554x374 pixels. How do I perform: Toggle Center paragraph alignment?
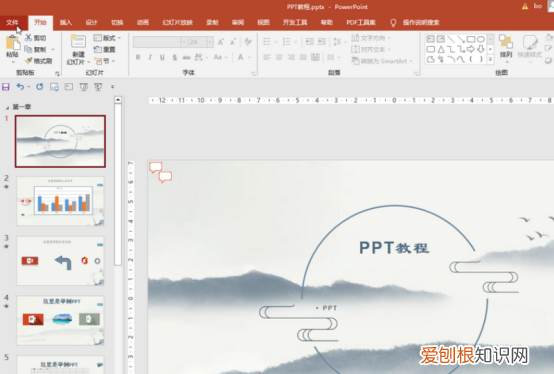279,57
